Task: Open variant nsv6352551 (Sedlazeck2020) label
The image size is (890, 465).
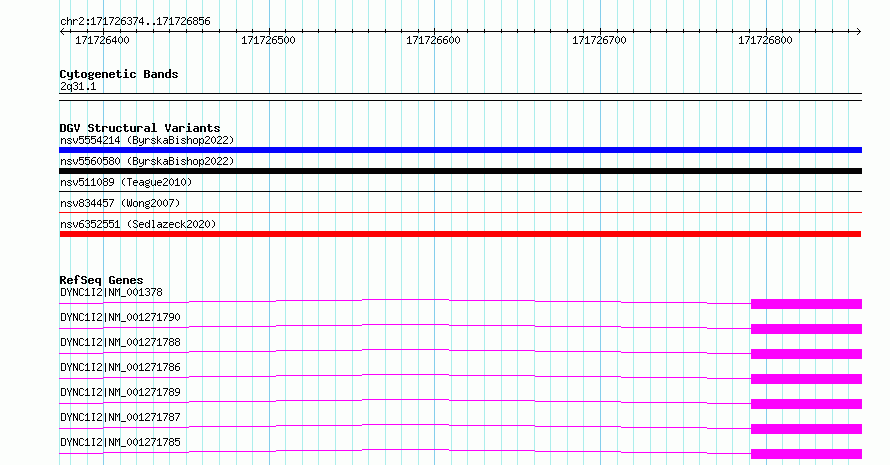Action: (x=138, y=224)
